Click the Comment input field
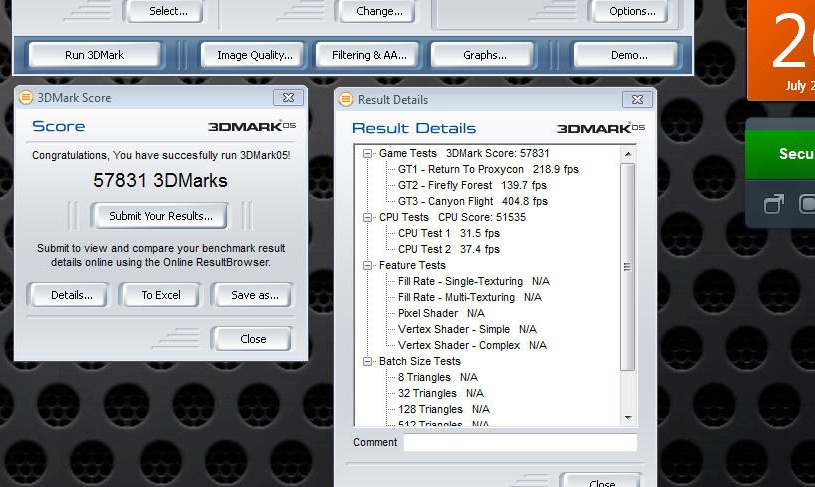Viewport: 815px width, 487px height. pyautogui.click(x=520, y=442)
